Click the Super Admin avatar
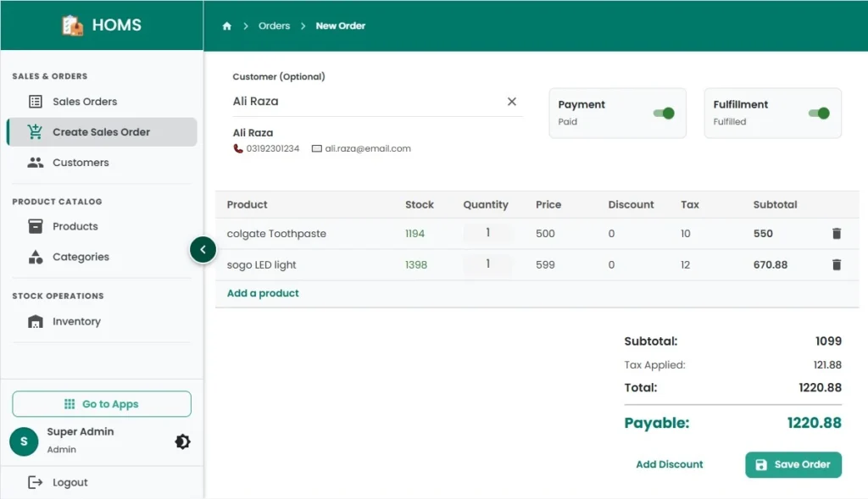 (24, 441)
